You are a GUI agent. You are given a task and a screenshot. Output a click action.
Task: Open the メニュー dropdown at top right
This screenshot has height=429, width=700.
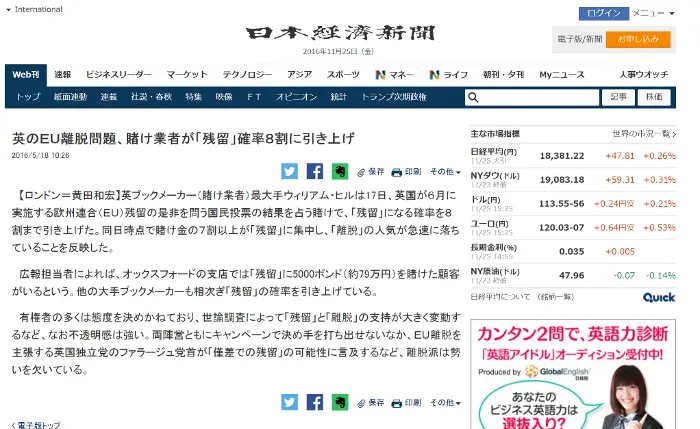click(655, 13)
